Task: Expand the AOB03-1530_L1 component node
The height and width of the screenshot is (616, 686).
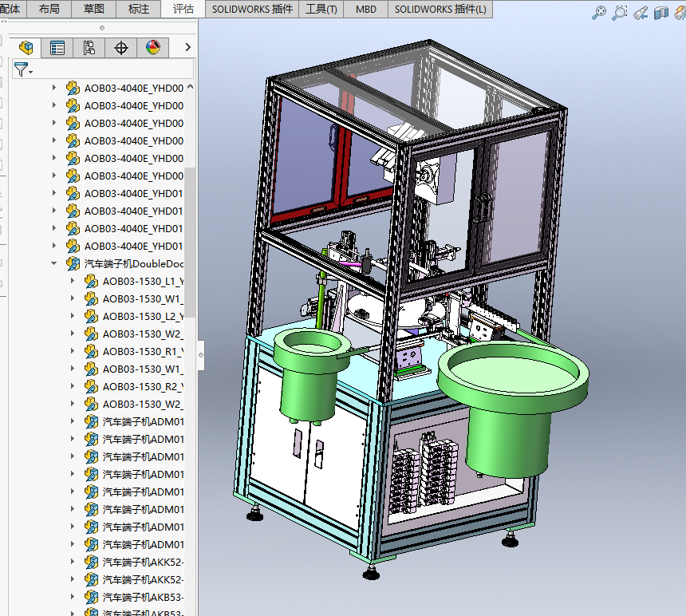Action: click(73, 281)
